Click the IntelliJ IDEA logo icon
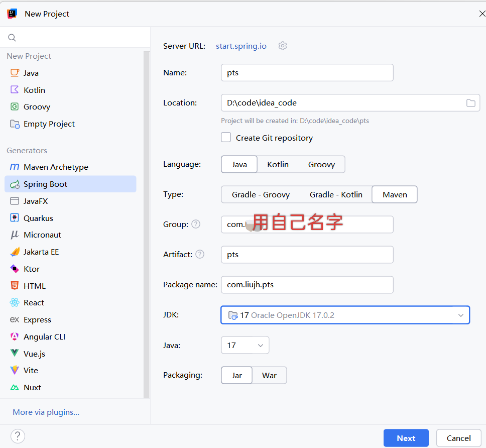Viewport: 486px width, 448px height. point(12,14)
